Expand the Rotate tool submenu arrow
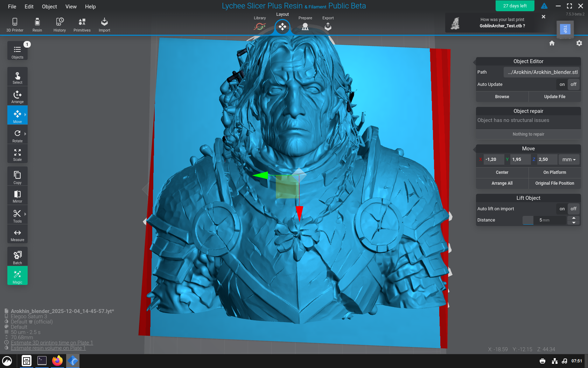This screenshot has width=588, height=368. tap(25, 134)
